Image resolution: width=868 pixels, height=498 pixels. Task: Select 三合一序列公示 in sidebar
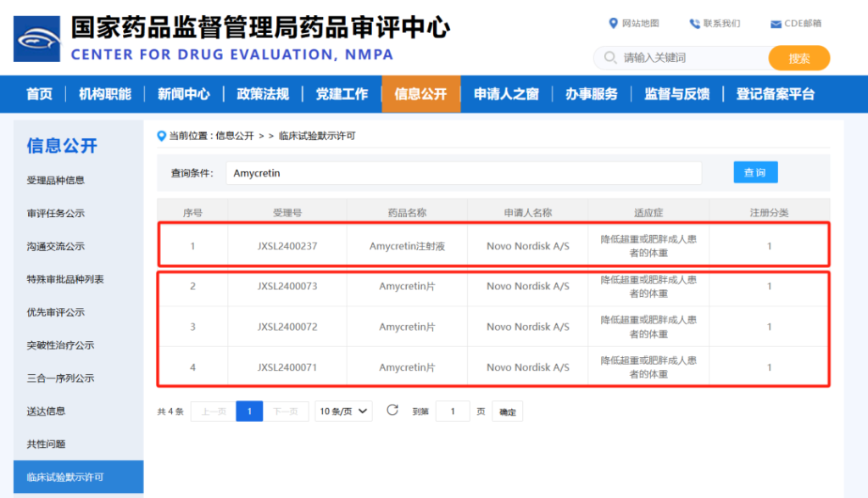coord(60,378)
